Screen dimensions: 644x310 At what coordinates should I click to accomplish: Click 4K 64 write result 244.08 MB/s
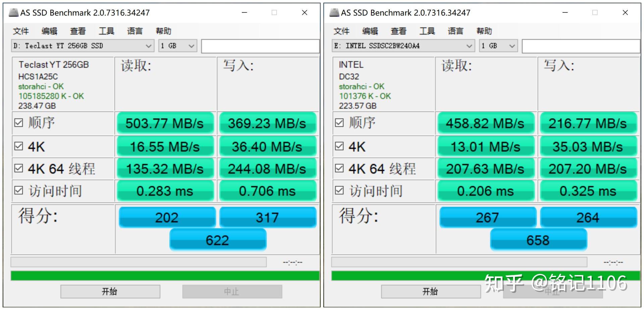268,169
